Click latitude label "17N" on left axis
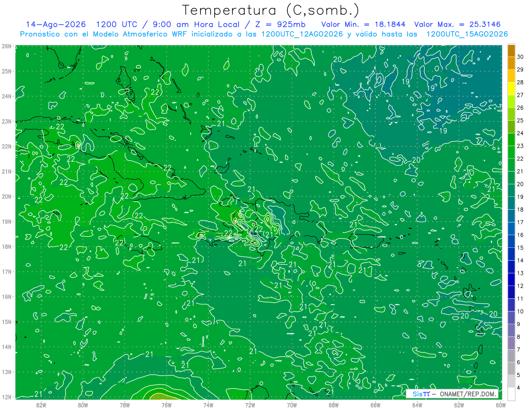The width and height of the screenshot is (532, 411). [7, 271]
